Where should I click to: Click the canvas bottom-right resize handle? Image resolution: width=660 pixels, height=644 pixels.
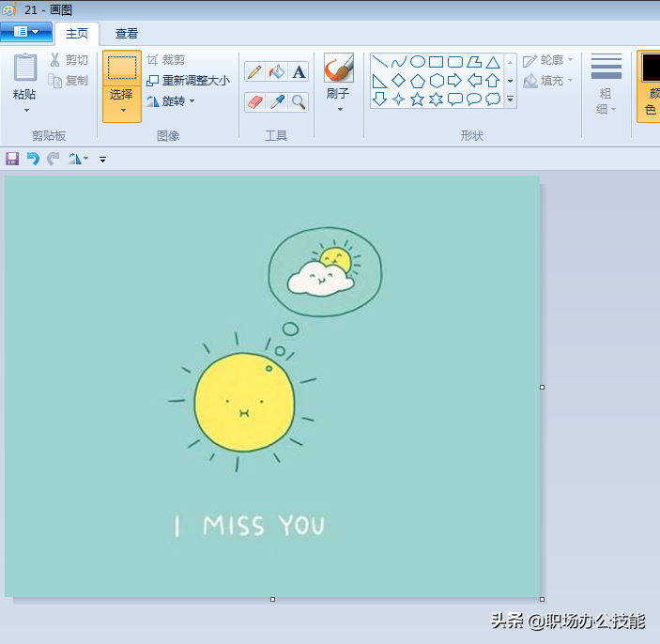543,599
